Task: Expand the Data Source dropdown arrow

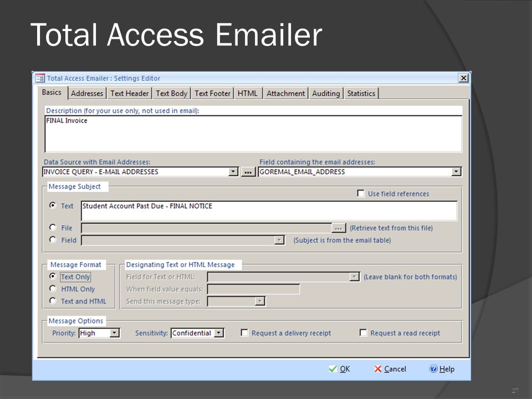Action: (233, 172)
